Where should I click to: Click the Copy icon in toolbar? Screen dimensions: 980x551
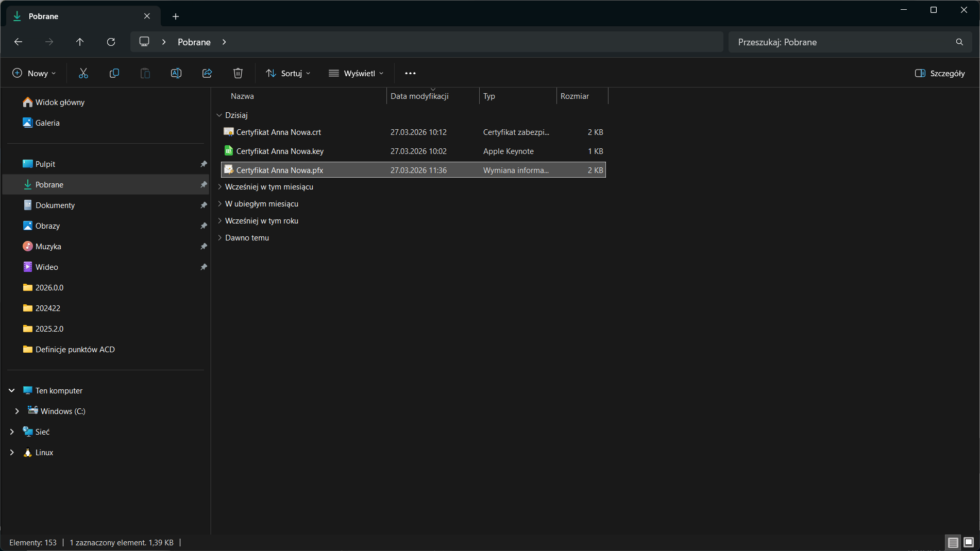114,73
